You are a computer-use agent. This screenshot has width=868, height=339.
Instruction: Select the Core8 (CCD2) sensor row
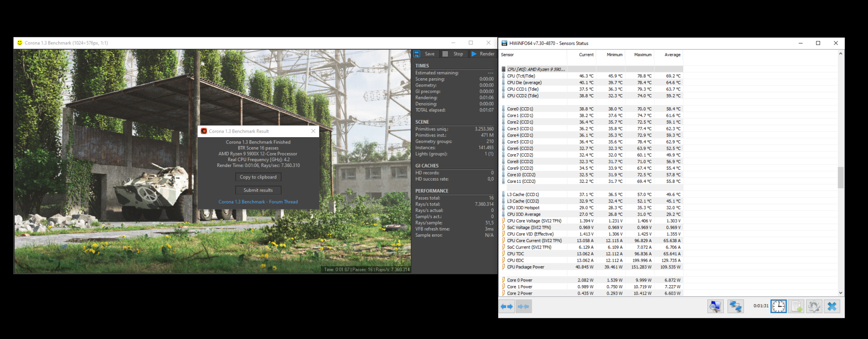(591, 162)
